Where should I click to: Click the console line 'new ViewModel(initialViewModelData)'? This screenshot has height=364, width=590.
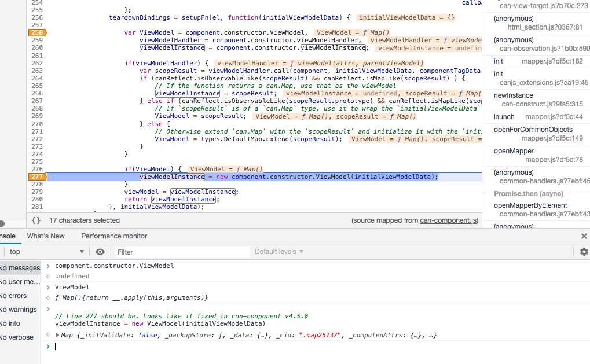pyautogui.click(x=160, y=323)
